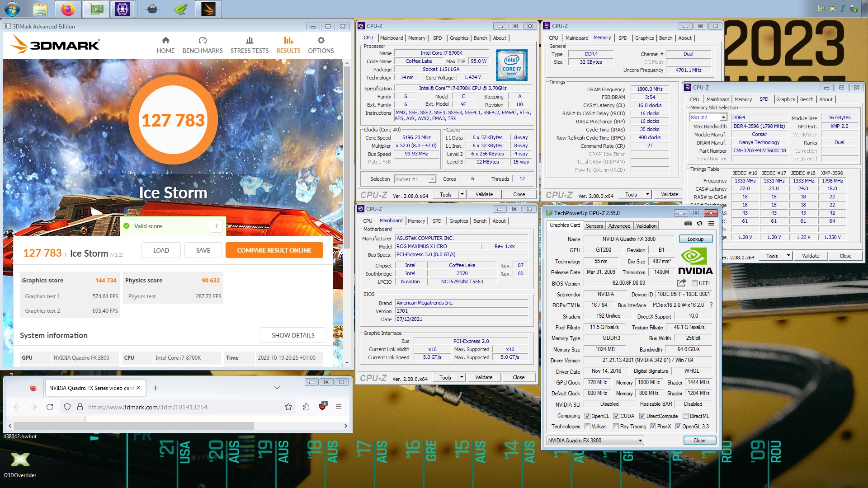Viewport: 868px width, 488px height.
Task: Toggle the OpenGL 3.3 checkbox
Action: pyautogui.click(x=678, y=427)
